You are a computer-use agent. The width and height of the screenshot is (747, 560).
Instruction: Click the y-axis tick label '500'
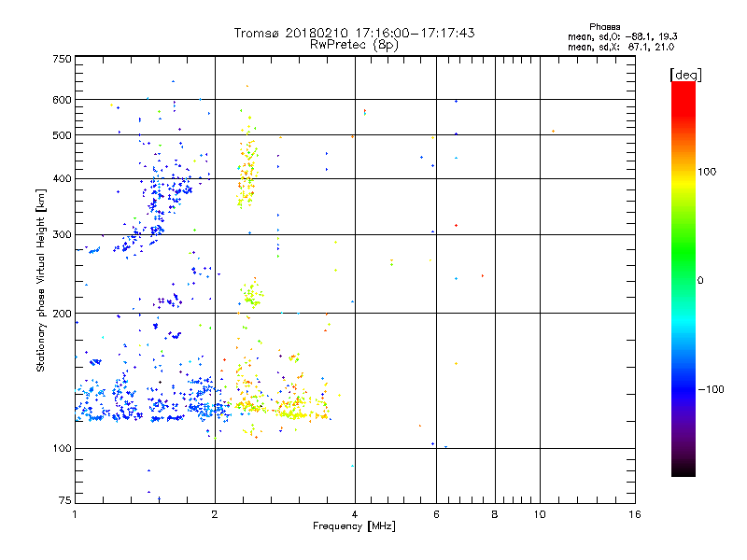62,135
